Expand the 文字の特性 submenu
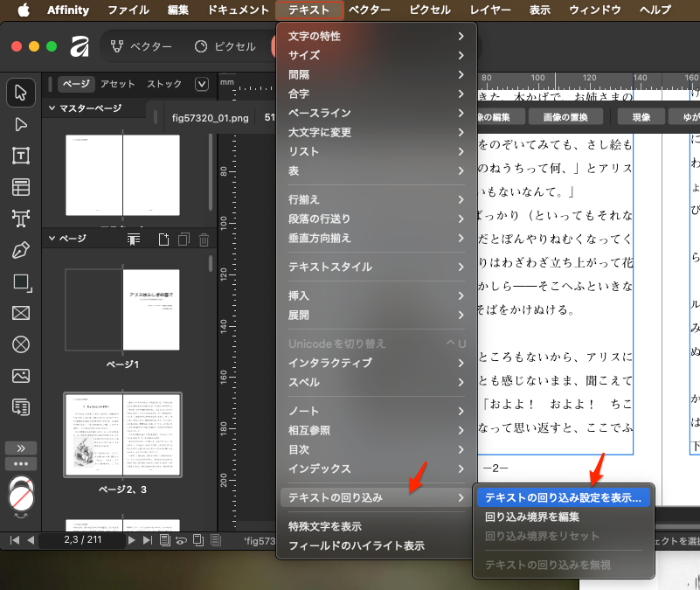Screen dimensions: 700x590 pyautogui.click(x=376, y=36)
